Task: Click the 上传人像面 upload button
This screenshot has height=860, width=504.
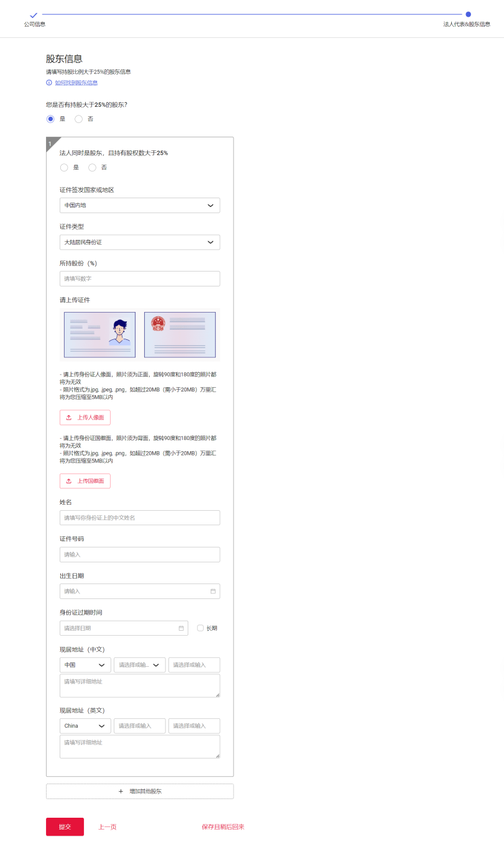Action: click(85, 418)
